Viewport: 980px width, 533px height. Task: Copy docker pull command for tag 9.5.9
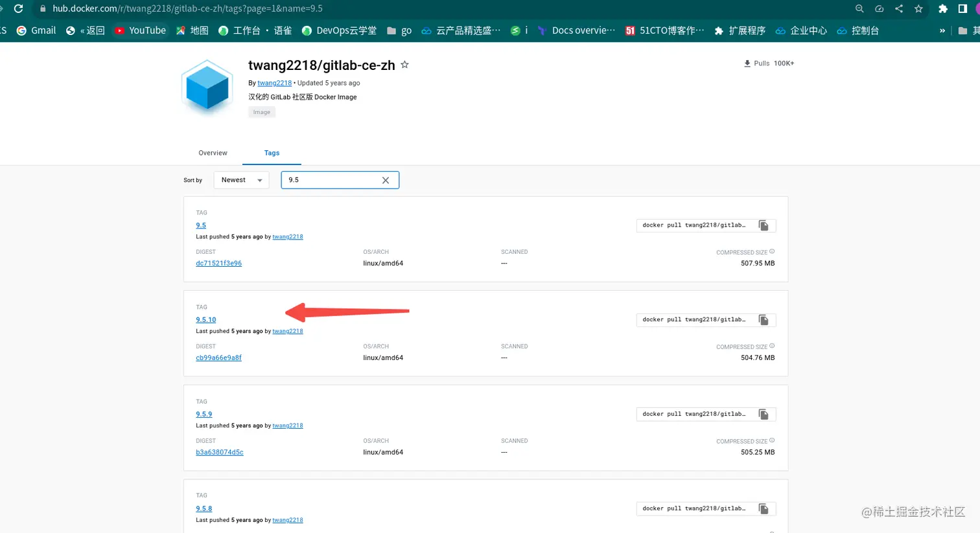[x=764, y=414]
